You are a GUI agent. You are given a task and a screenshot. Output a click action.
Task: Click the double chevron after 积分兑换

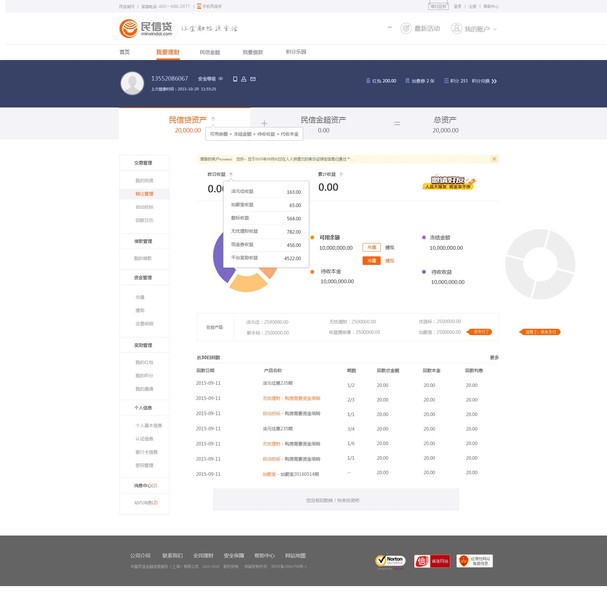click(x=494, y=81)
